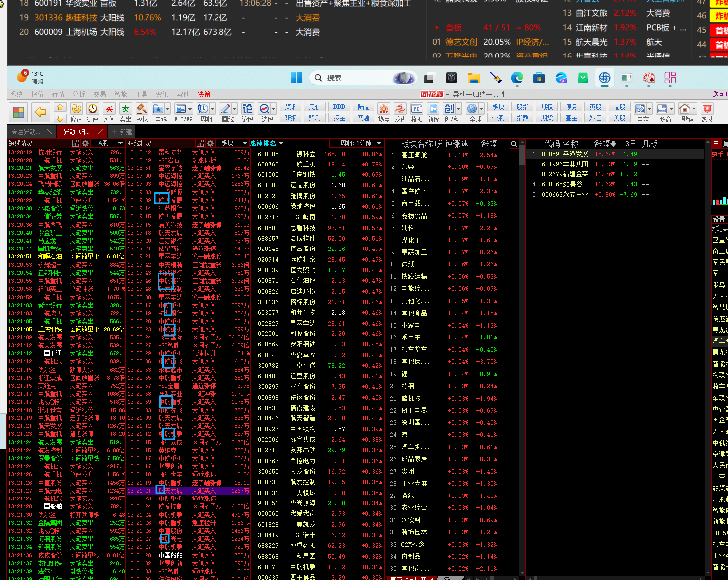728x580 pixels.
Task: Open the 模拟 simulated trading icon
Action: [x=142, y=112]
